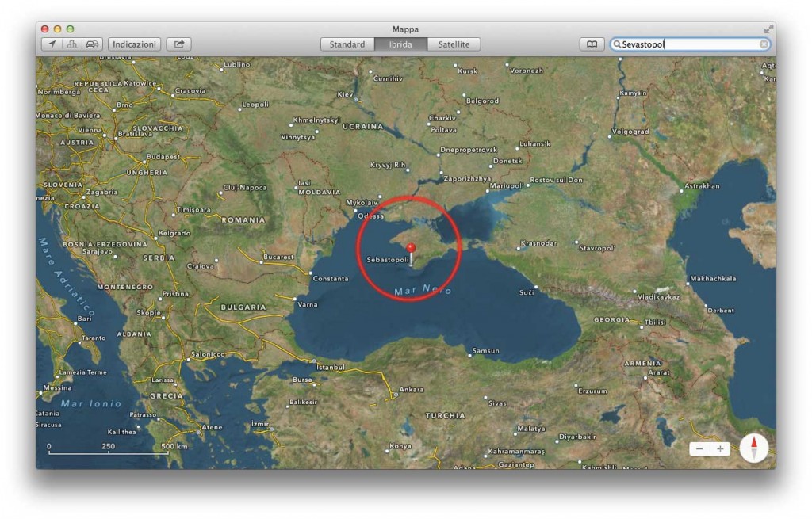812x519 pixels.
Task: Click the Donetsk city label
Action: pos(507,161)
